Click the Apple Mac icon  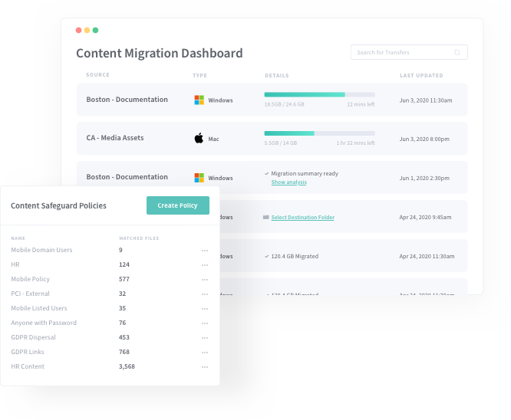(199, 139)
